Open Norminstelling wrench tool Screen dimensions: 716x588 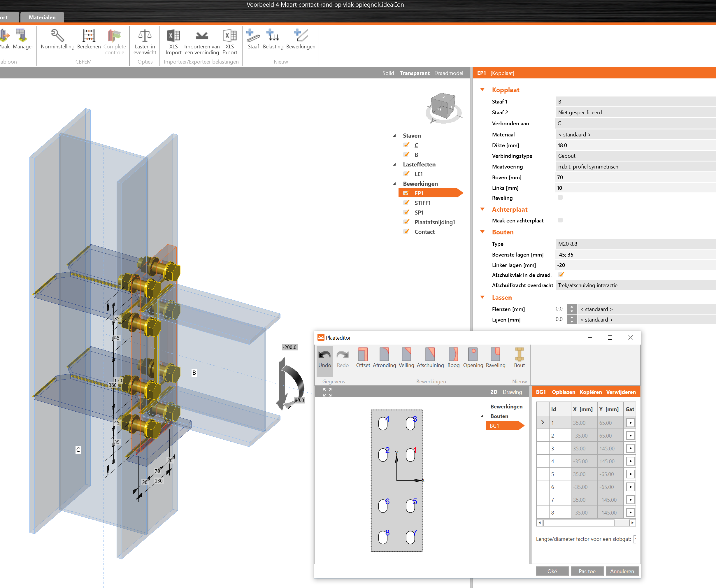pyautogui.click(x=57, y=36)
